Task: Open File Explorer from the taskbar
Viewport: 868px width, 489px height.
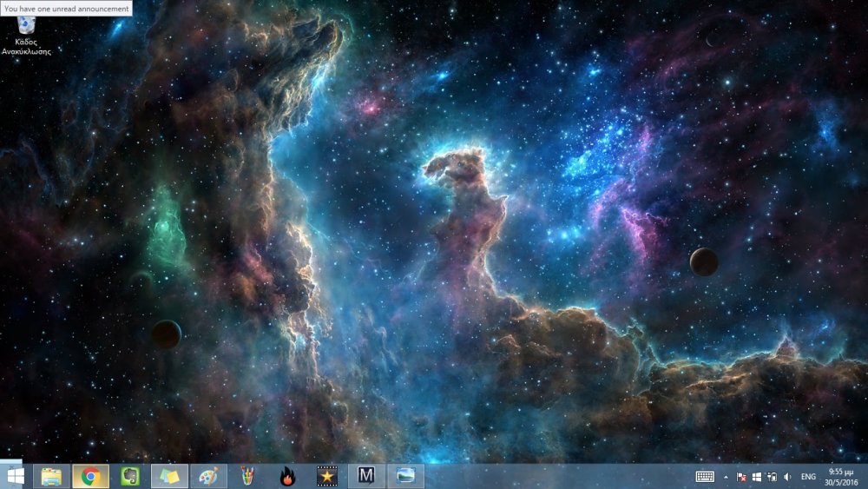Action: tap(52, 476)
